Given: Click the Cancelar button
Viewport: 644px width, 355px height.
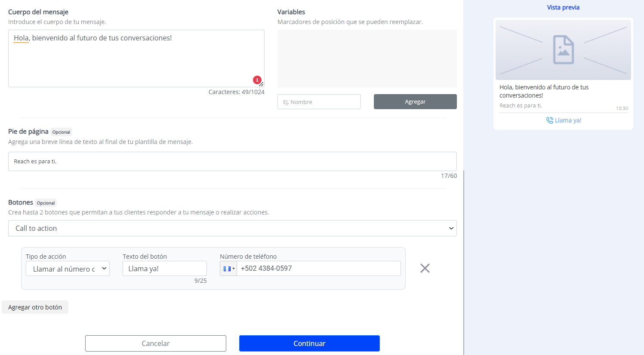Looking at the screenshot, I should point(155,343).
